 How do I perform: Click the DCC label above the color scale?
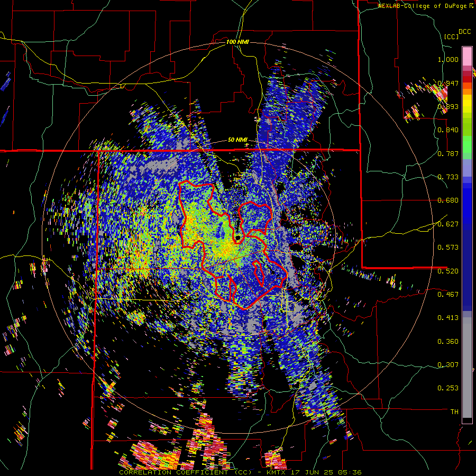click(464, 32)
